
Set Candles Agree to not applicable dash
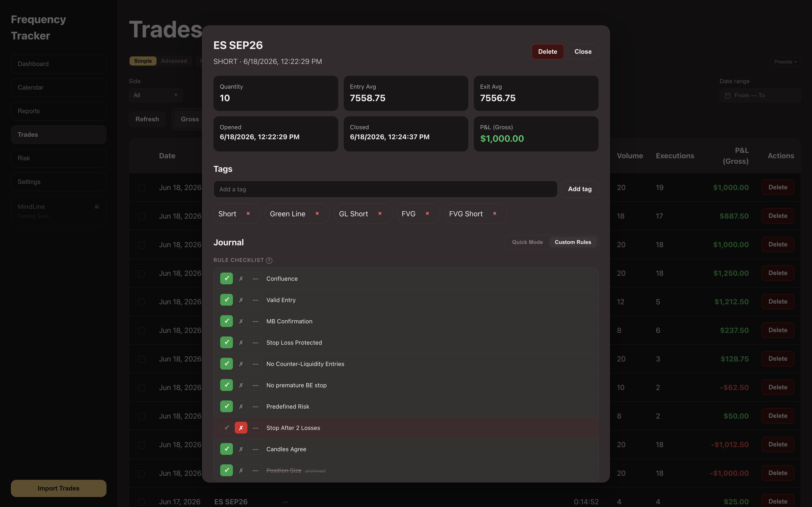256,449
